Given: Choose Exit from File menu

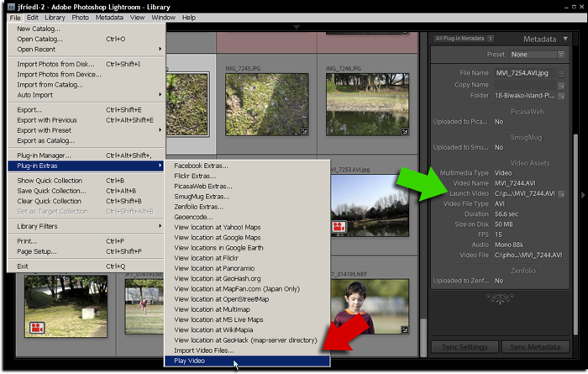Looking at the screenshot, I should [x=86, y=266].
